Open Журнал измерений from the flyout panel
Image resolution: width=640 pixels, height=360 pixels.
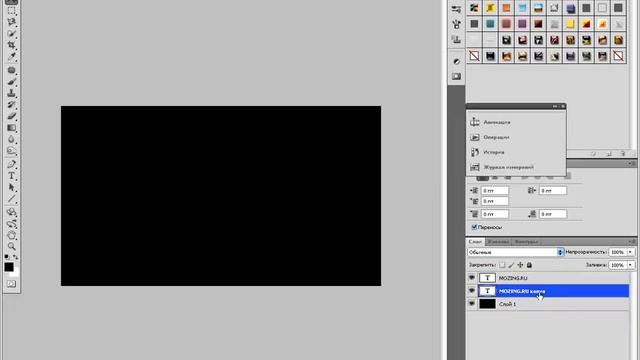(x=509, y=167)
